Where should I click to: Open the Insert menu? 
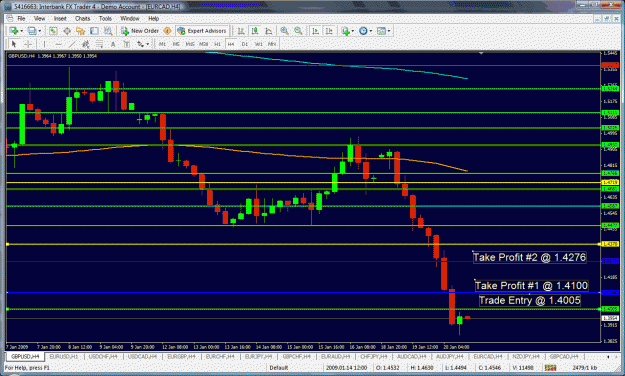click(60, 18)
